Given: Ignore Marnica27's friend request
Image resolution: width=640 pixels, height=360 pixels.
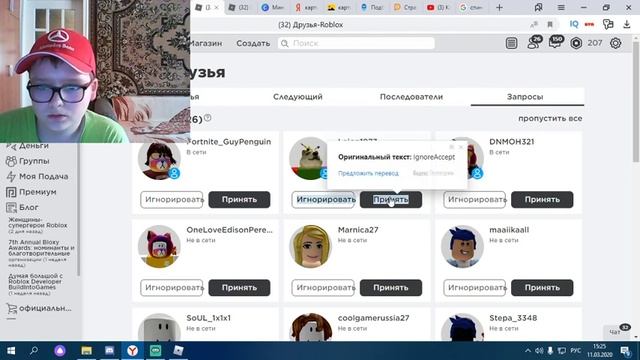Looking at the screenshot, I should pyautogui.click(x=323, y=288).
